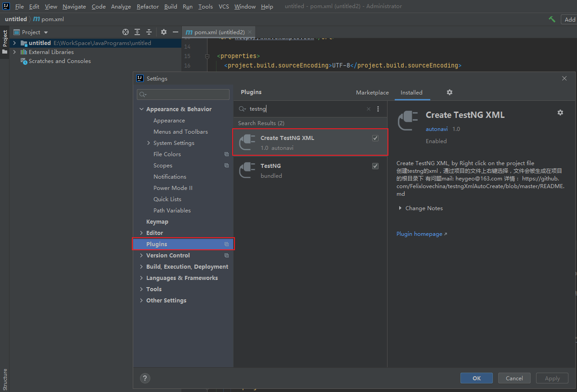Select Menus and Toolbars setting
Viewport: 577px width, 392px height.
(180, 131)
